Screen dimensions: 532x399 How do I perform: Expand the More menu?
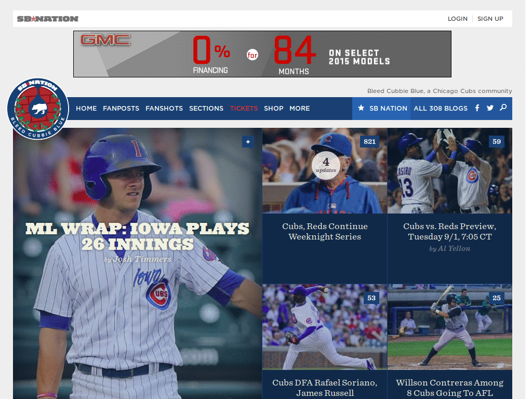pyautogui.click(x=300, y=108)
